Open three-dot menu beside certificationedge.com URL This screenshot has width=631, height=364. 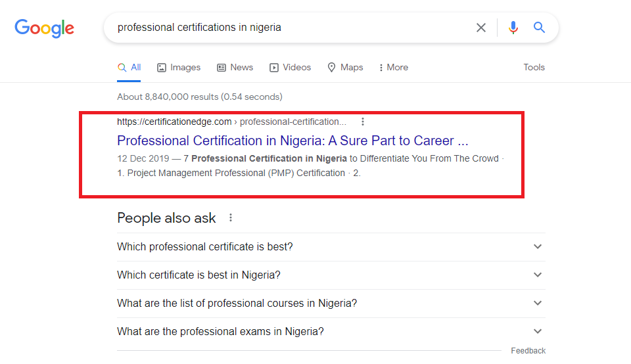(363, 122)
